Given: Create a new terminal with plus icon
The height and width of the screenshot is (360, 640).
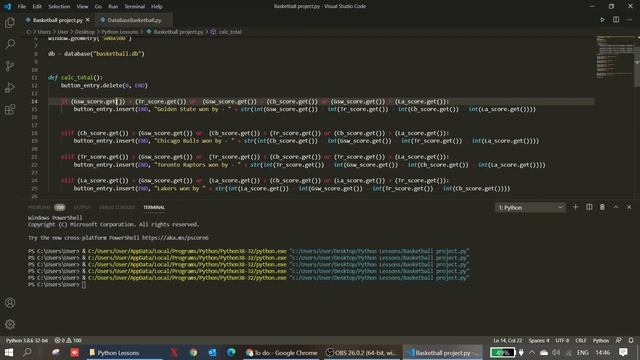Looking at the screenshot, I should (576, 207).
